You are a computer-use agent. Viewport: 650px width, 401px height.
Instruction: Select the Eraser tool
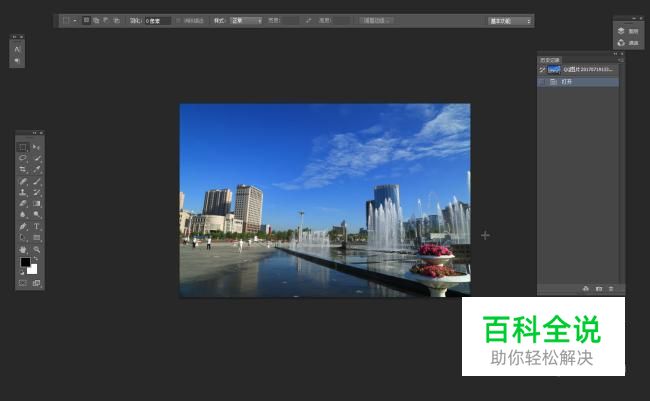click(x=23, y=203)
